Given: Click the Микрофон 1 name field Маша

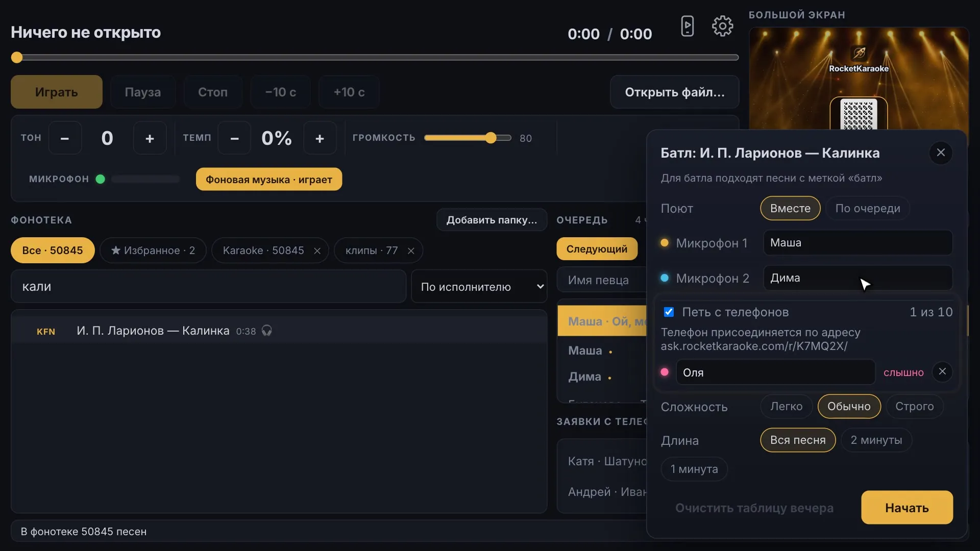Looking at the screenshot, I should pos(857,243).
